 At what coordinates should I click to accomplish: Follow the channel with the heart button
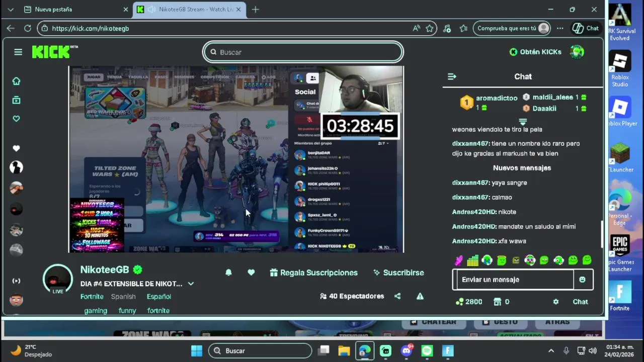coord(251,273)
